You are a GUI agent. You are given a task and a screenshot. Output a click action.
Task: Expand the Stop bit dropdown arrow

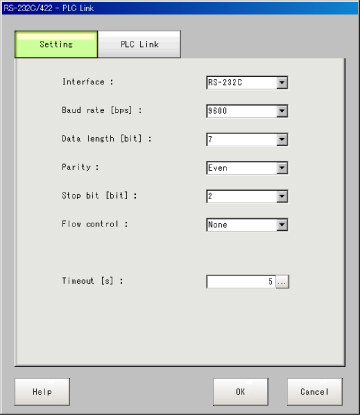[282, 196]
